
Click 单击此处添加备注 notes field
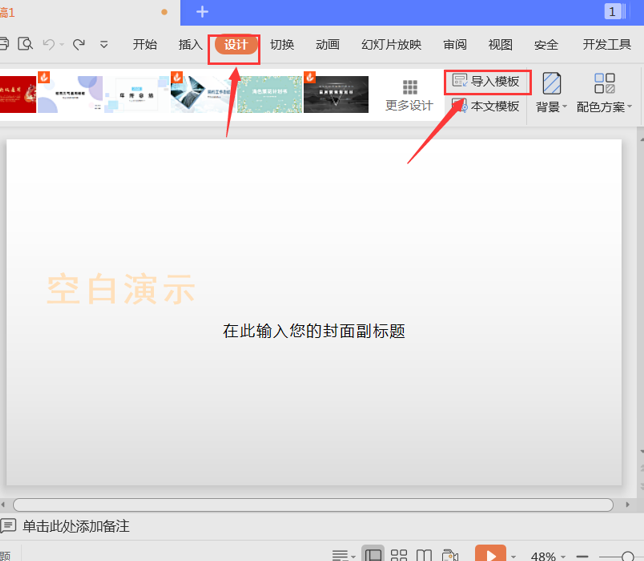(76, 526)
